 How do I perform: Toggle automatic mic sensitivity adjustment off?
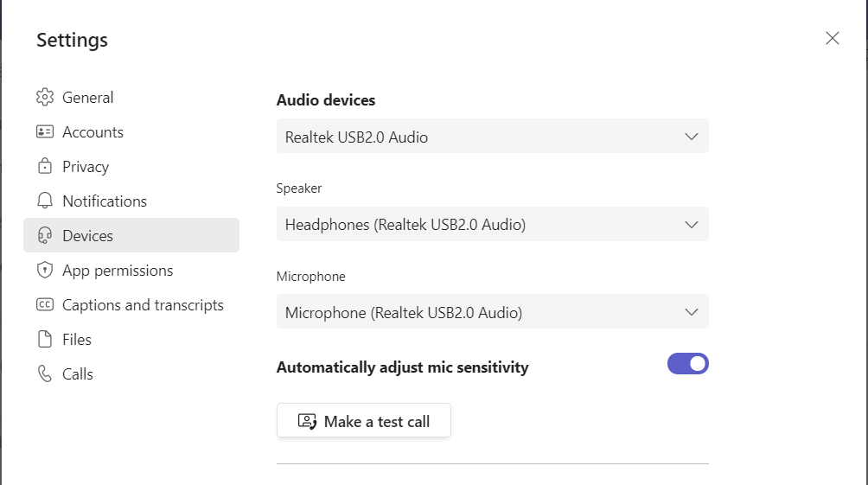click(687, 364)
